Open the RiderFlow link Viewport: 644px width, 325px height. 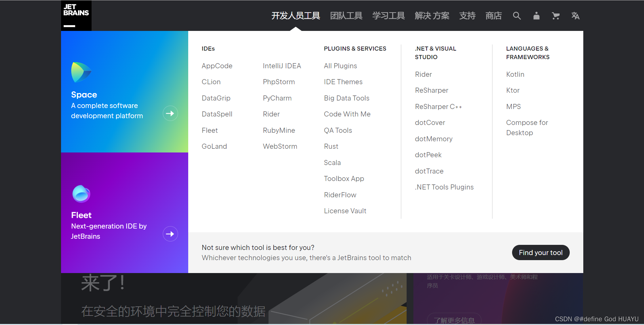340,195
